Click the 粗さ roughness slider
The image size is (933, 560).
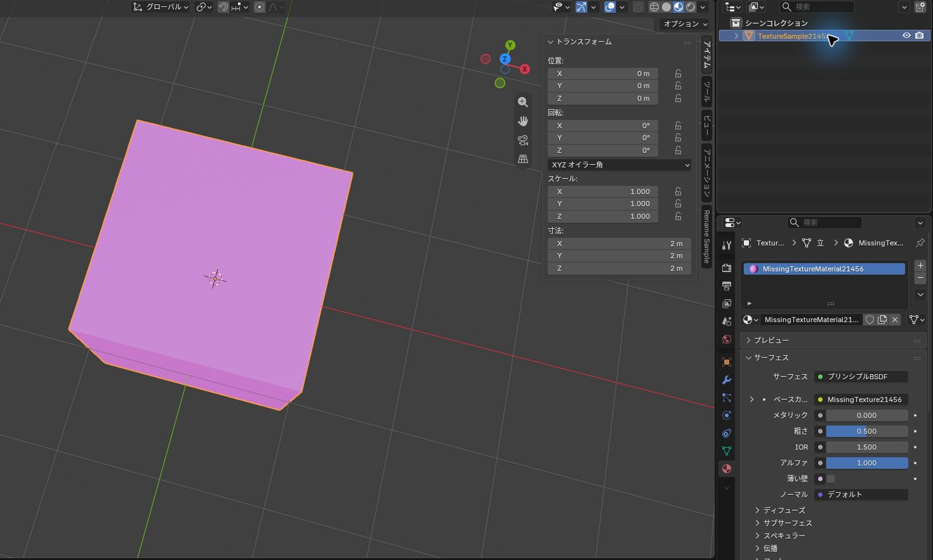866,431
